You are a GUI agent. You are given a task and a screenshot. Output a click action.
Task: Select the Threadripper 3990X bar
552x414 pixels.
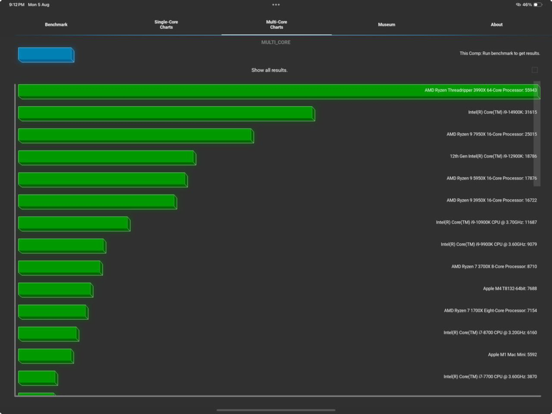pos(279,92)
